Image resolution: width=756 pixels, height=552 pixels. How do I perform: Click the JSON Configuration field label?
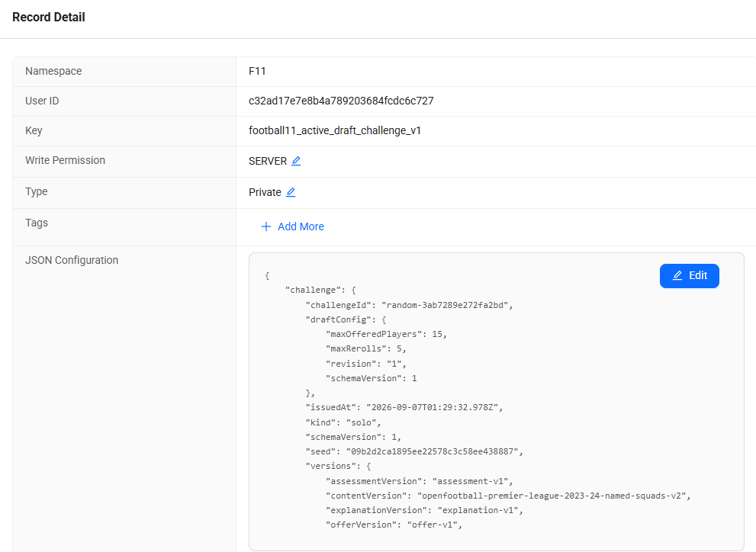pyautogui.click(x=72, y=260)
